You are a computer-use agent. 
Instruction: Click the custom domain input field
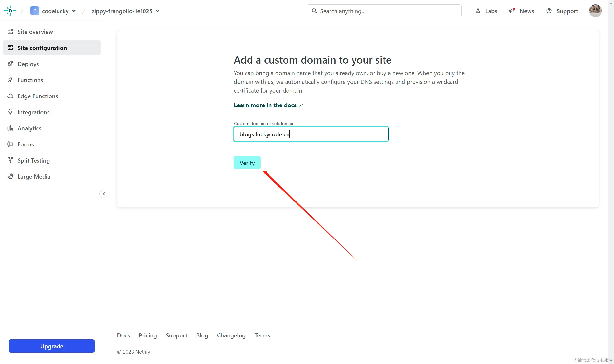pyautogui.click(x=311, y=134)
